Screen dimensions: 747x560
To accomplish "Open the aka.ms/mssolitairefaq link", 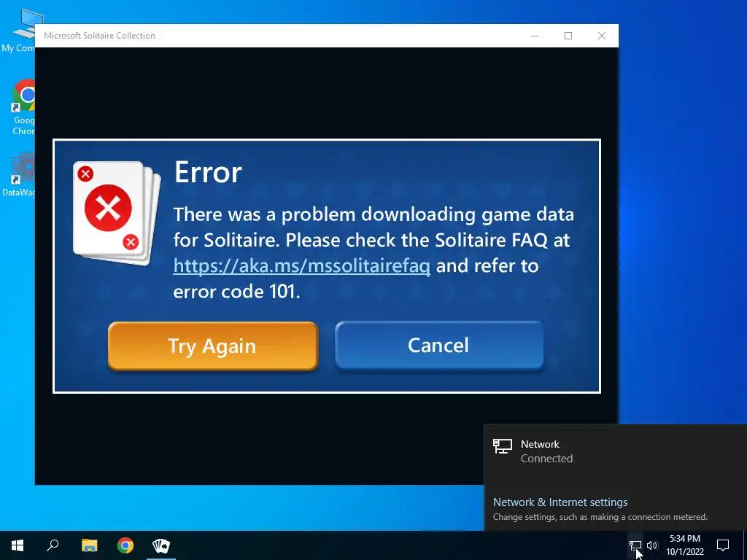I will (x=301, y=265).
